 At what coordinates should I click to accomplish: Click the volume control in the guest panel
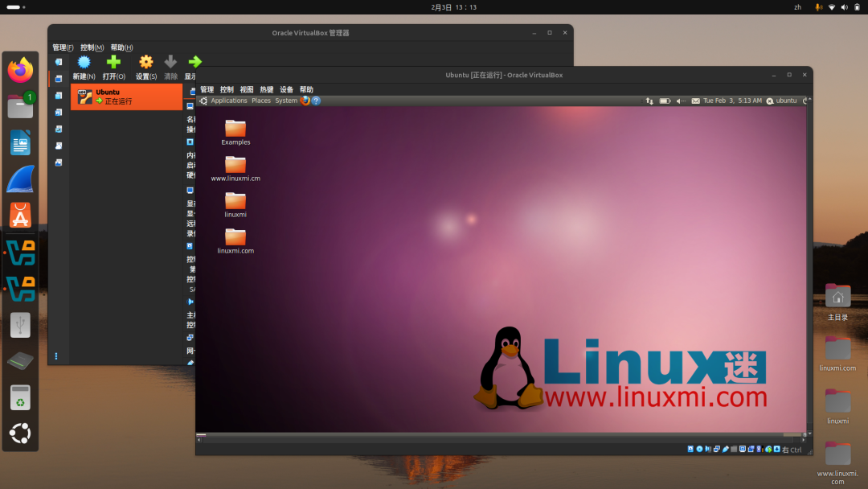click(x=679, y=101)
